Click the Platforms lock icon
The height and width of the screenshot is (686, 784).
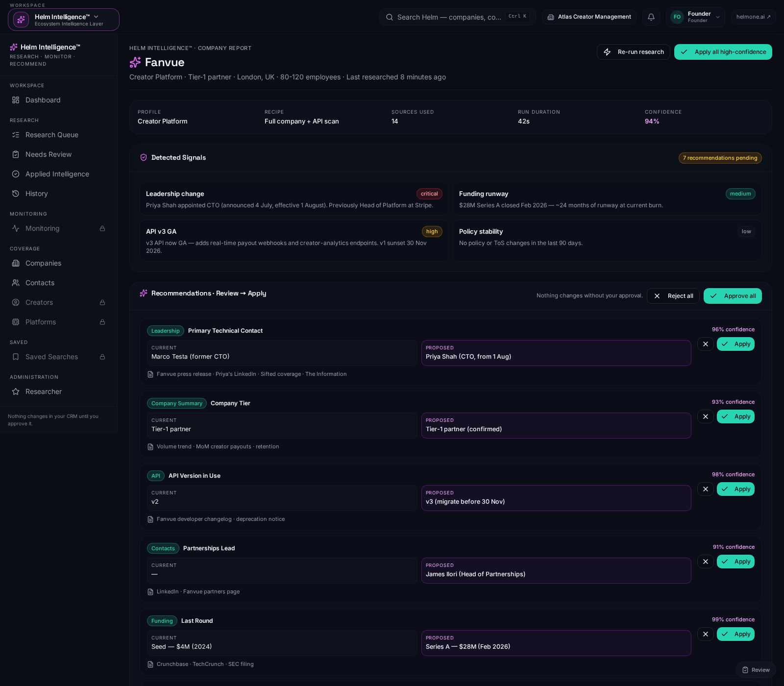pos(102,322)
